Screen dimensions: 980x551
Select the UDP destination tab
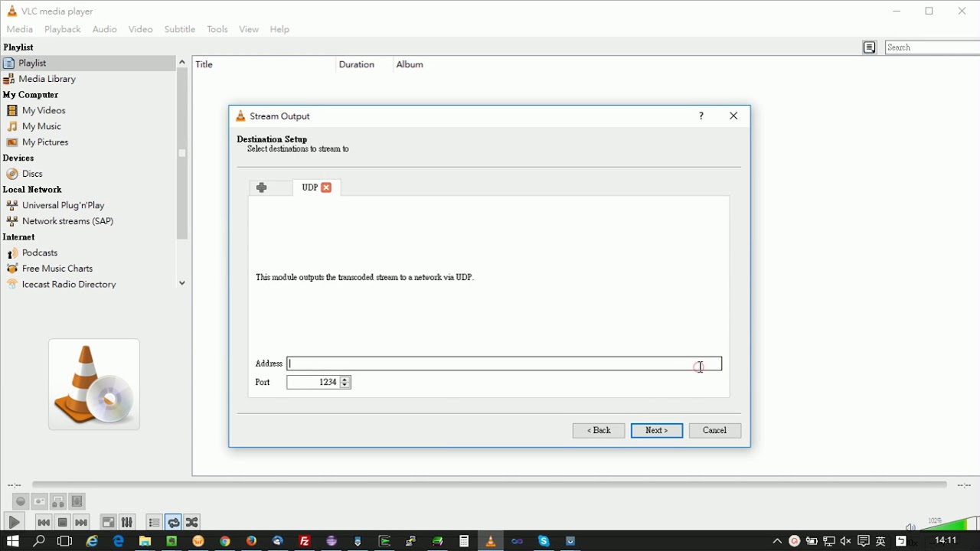coord(309,187)
